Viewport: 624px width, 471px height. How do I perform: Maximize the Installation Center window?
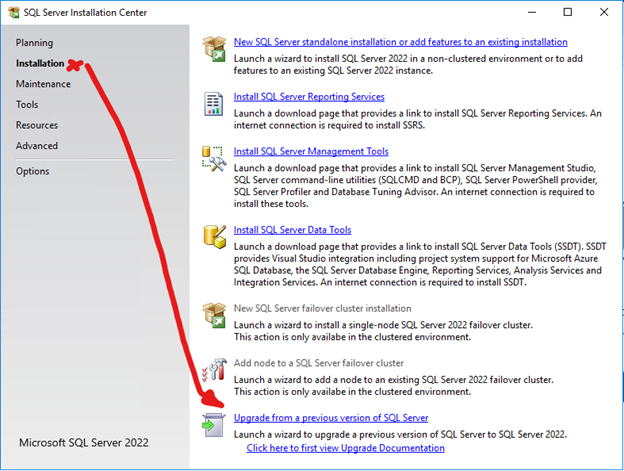point(567,12)
